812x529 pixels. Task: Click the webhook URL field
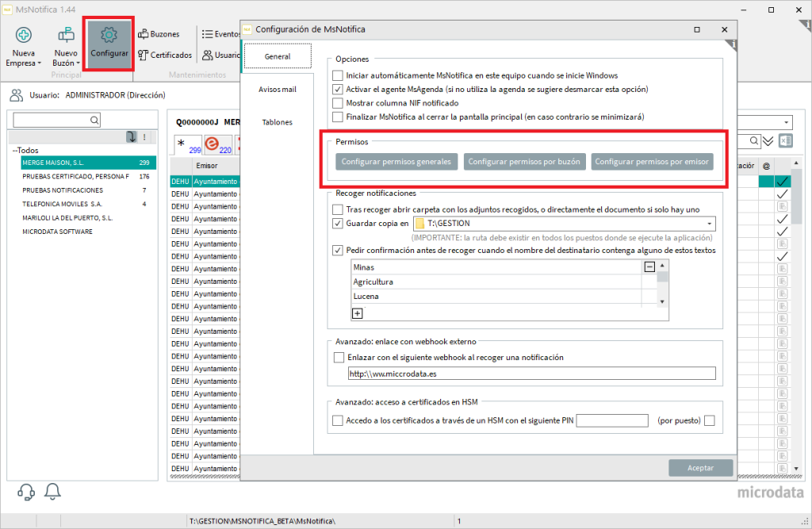pyautogui.click(x=532, y=374)
